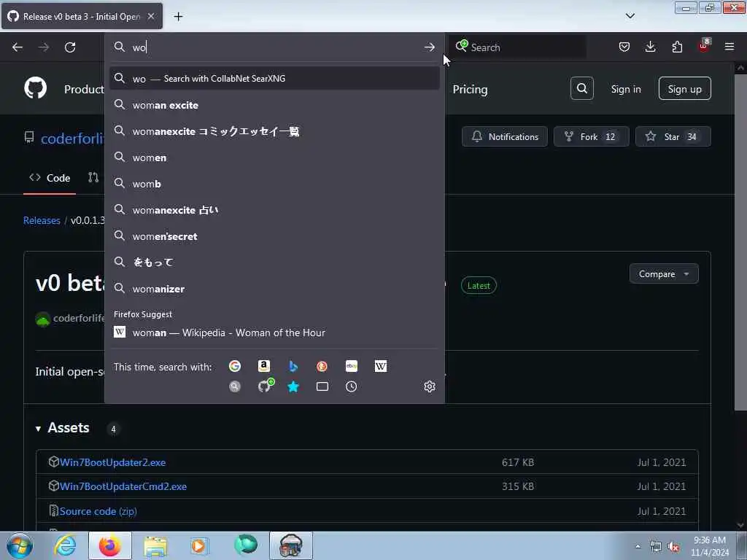Search this time with DuckDuckGo
Image resolution: width=747 pixels, height=560 pixels.
tap(322, 366)
